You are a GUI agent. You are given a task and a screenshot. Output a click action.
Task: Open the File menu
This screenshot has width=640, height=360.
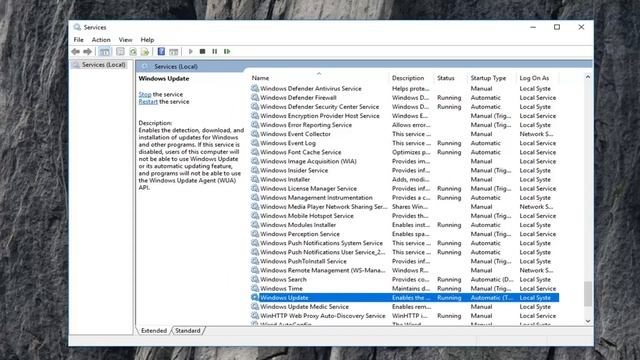(78, 40)
